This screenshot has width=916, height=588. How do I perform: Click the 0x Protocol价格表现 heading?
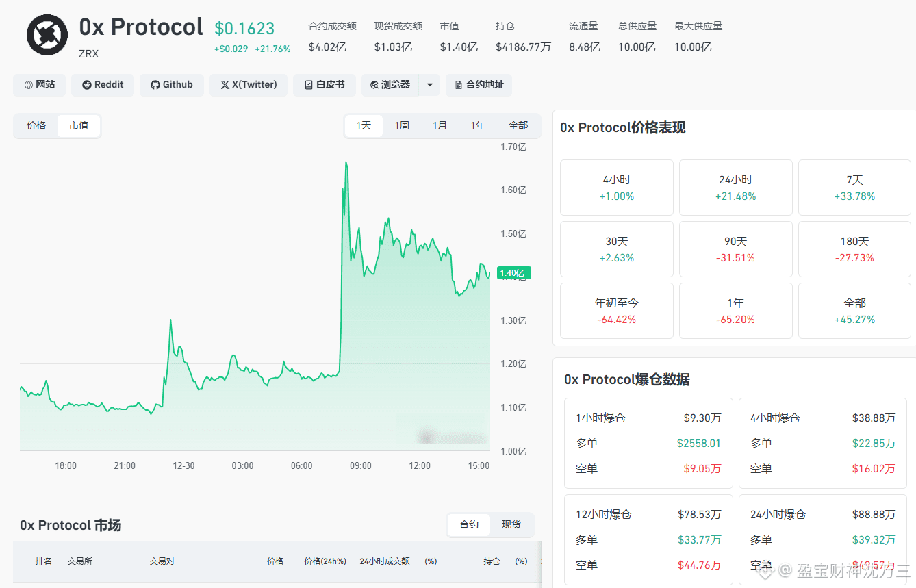click(x=623, y=127)
